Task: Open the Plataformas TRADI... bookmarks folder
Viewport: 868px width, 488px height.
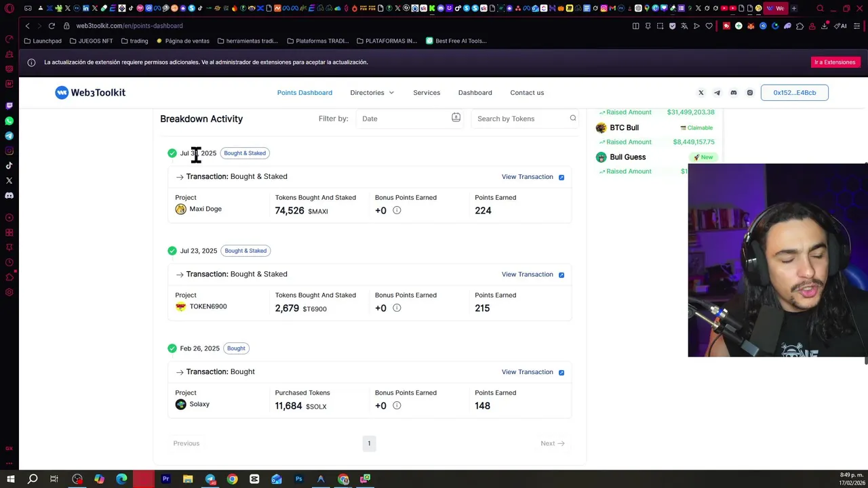Action: 318,41
